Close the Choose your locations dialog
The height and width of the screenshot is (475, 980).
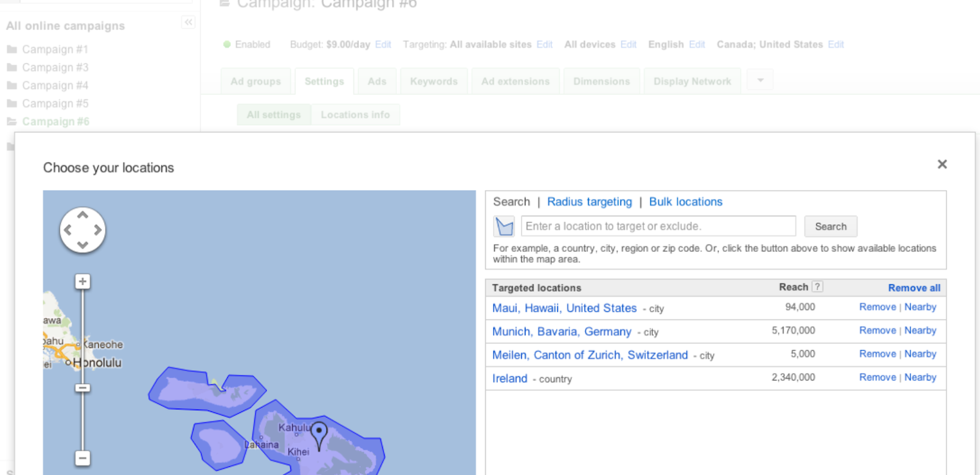942,164
